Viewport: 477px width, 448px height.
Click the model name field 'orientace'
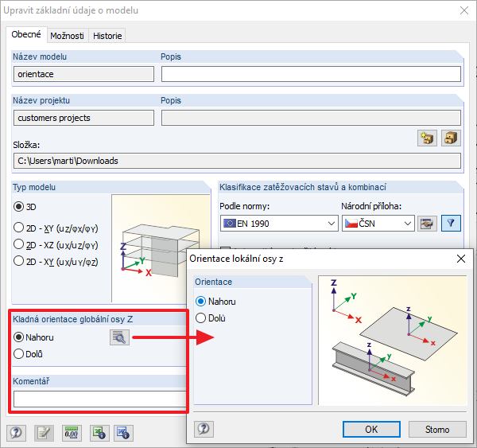83,74
